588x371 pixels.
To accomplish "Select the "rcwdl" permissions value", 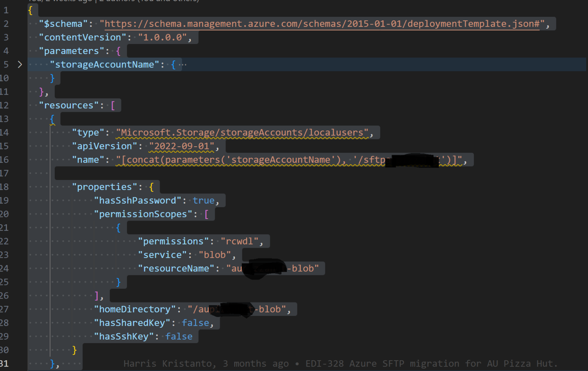I will point(240,241).
